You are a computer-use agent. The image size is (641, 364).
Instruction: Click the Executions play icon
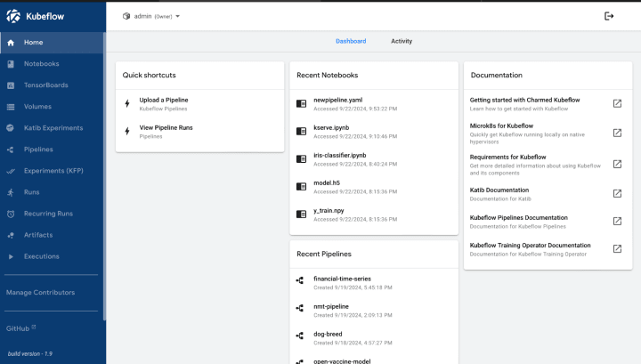(11, 256)
